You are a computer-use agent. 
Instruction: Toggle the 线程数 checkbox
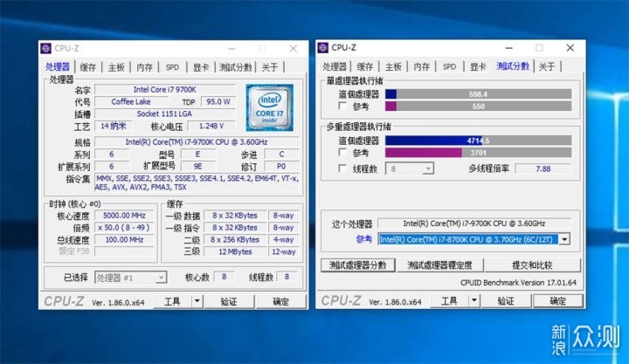click(x=342, y=168)
